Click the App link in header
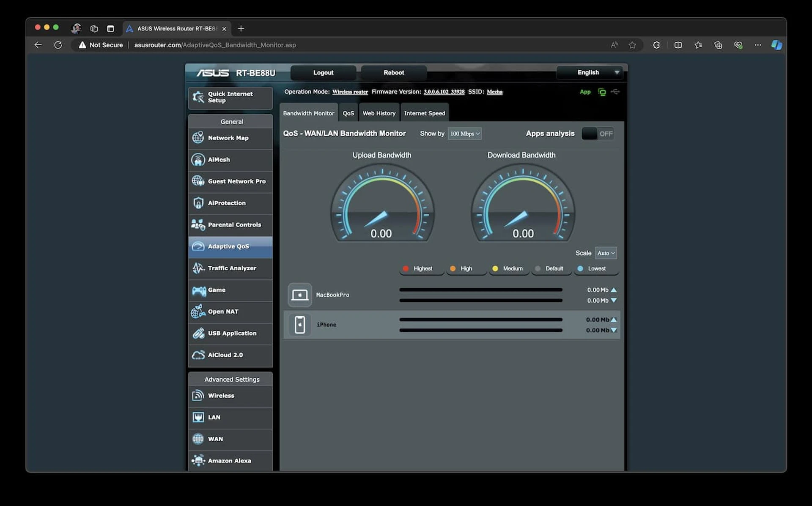The height and width of the screenshot is (506, 812). (585, 92)
